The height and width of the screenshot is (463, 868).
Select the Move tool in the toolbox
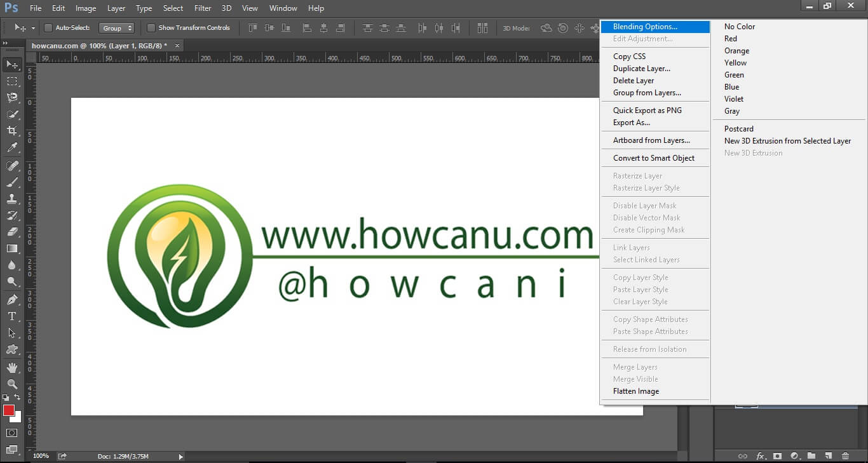coord(12,65)
